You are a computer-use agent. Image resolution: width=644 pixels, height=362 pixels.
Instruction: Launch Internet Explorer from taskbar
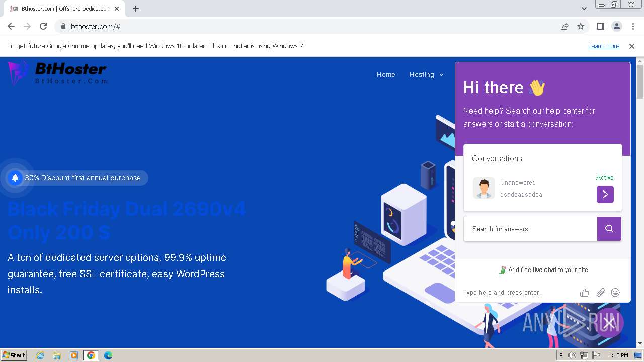(x=40, y=355)
